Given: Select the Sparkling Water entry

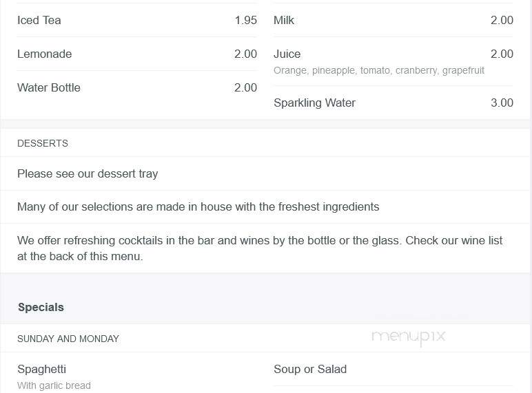Looking at the screenshot, I should [314, 103].
